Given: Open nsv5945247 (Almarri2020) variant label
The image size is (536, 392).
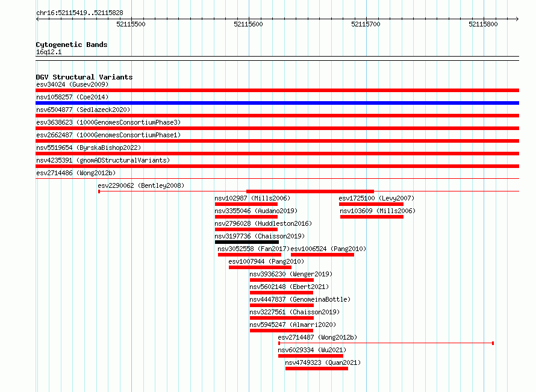Looking at the screenshot, I should pos(293,325).
